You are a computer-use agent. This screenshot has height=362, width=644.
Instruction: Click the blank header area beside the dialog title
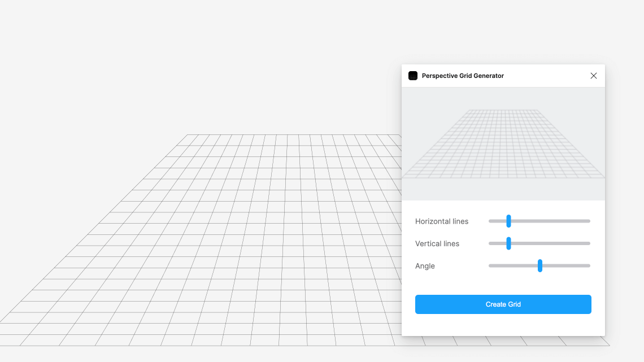point(542,76)
